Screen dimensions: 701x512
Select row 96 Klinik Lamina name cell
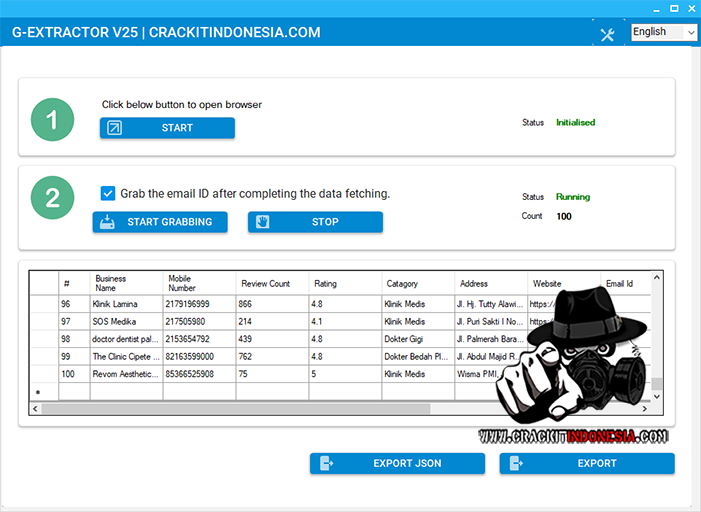pyautogui.click(x=126, y=304)
